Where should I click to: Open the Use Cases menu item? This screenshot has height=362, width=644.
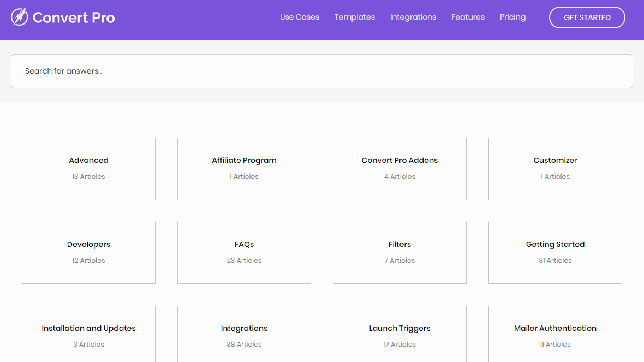pyautogui.click(x=300, y=17)
